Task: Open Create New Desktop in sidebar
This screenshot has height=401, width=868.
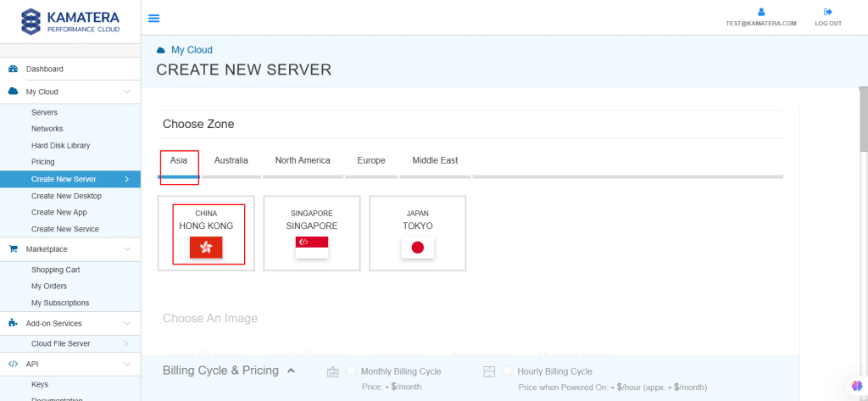Action: pos(66,196)
